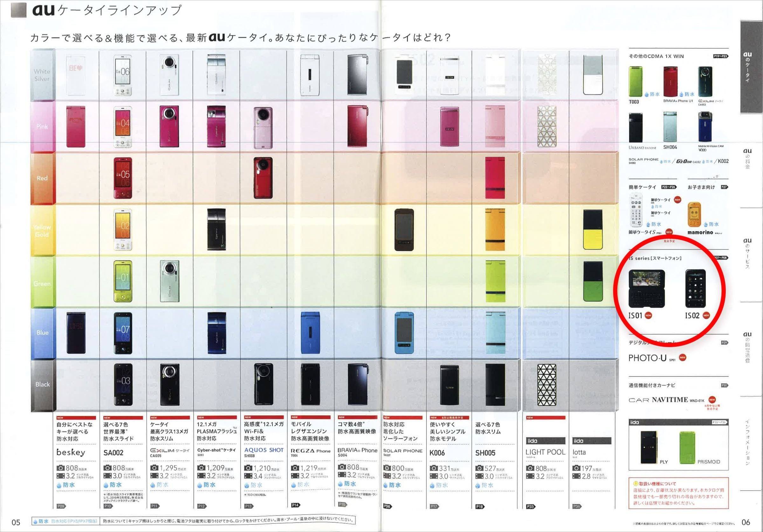Click the White Silver color row label

pyautogui.click(x=42, y=75)
